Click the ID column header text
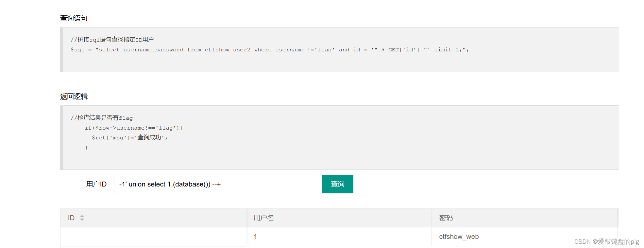 [x=71, y=218]
